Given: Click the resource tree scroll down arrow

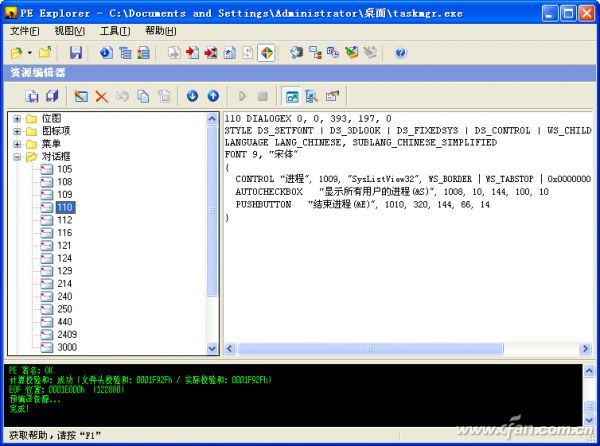Looking at the screenshot, I should click(212, 348).
